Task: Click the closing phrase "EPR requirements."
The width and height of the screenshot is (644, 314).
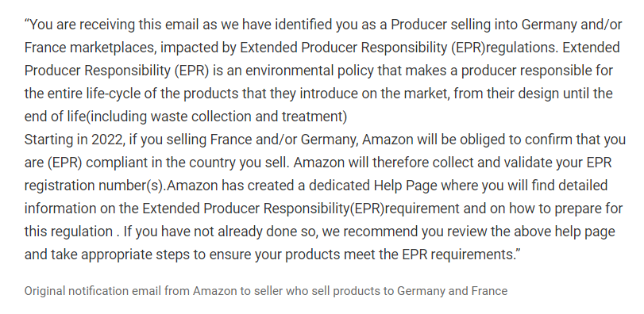Action: [458, 255]
